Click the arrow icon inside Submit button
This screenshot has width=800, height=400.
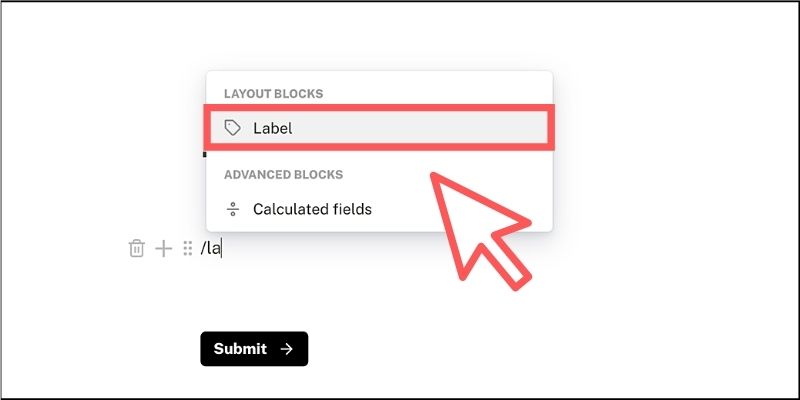tap(287, 349)
